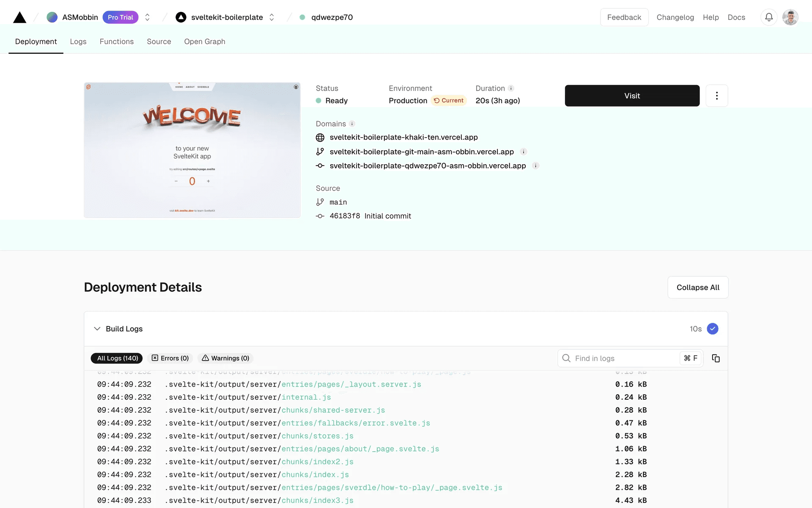Open sveltekit-boilerplate-khaki-ten.vercel.app domain link
Image resolution: width=812 pixels, height=508 pixels.
pyautogui.click(x=403, y=137)
